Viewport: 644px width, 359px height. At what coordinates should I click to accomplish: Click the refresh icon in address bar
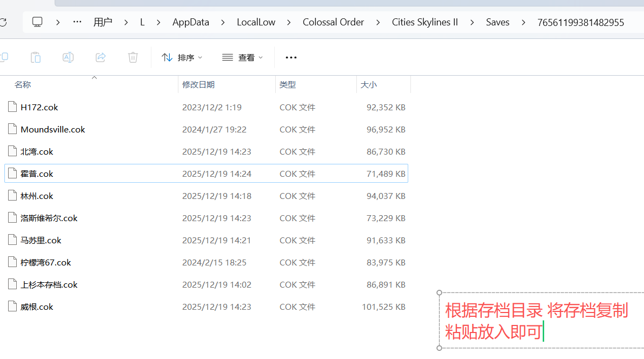3,22
